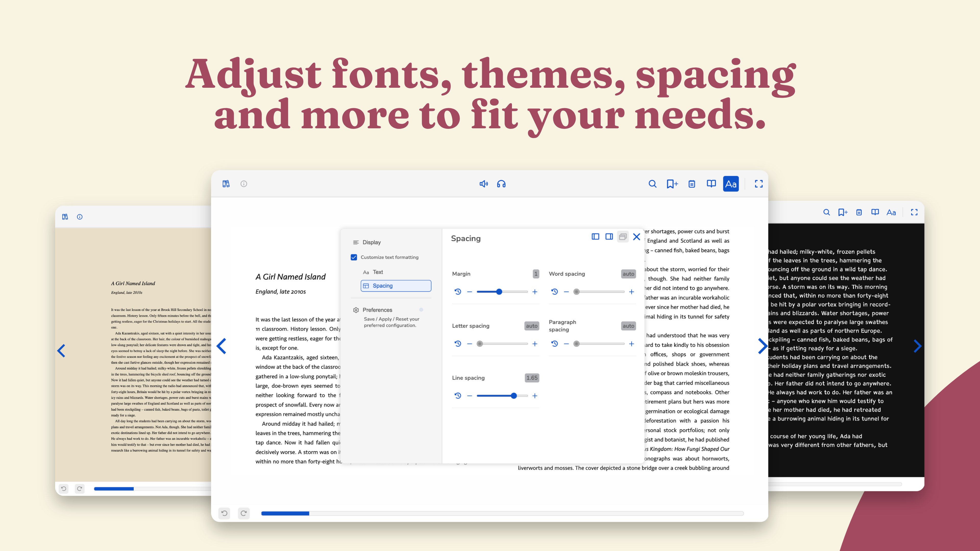Screen dimensions: 980x551
Task: Close the Spacing settings panel
Action: tap(636, 237)
